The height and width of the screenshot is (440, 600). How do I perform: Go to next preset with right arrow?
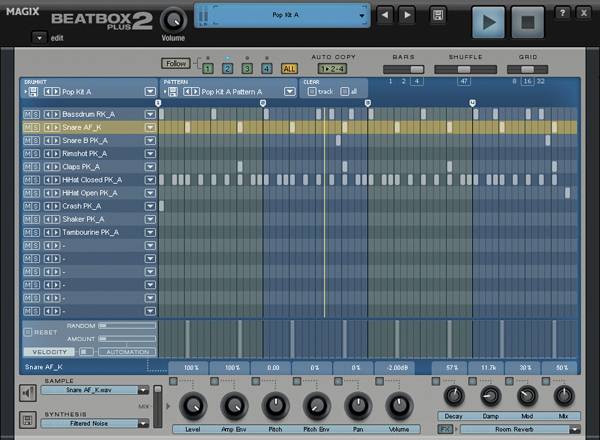[407, 15]
